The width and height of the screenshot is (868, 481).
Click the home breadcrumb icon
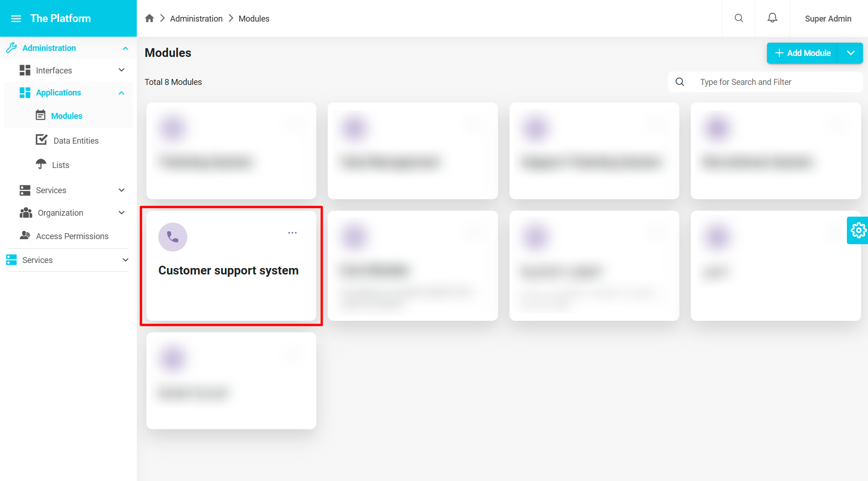(149, 18)
